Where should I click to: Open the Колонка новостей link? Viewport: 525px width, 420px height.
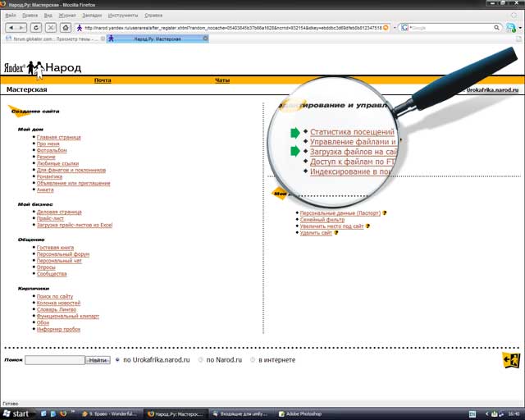click(x=58, y=303)
